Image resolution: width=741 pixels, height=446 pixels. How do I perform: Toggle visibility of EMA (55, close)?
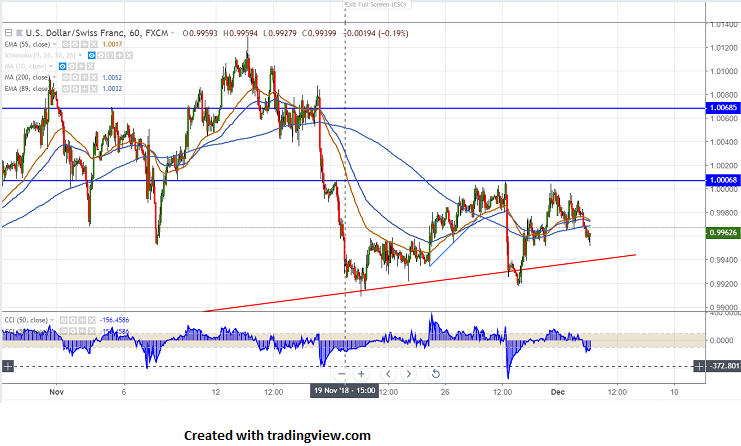tap(66, 44)
